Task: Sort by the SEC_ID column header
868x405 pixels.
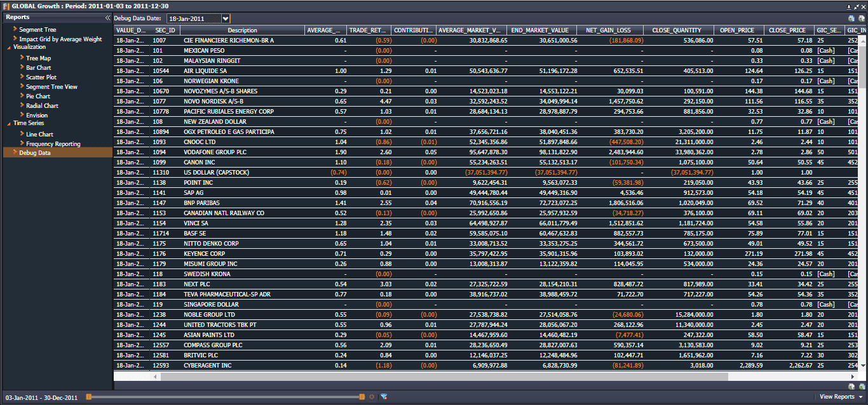Action: 165,30
